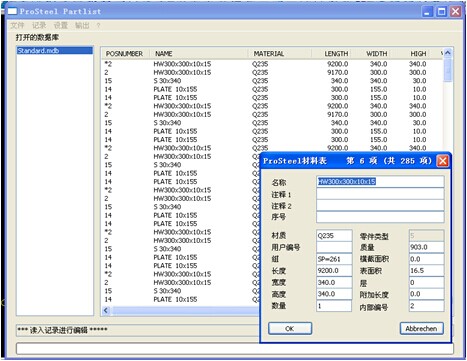
Task: Open the 设置 menu
Action: [x=61, y=25]
